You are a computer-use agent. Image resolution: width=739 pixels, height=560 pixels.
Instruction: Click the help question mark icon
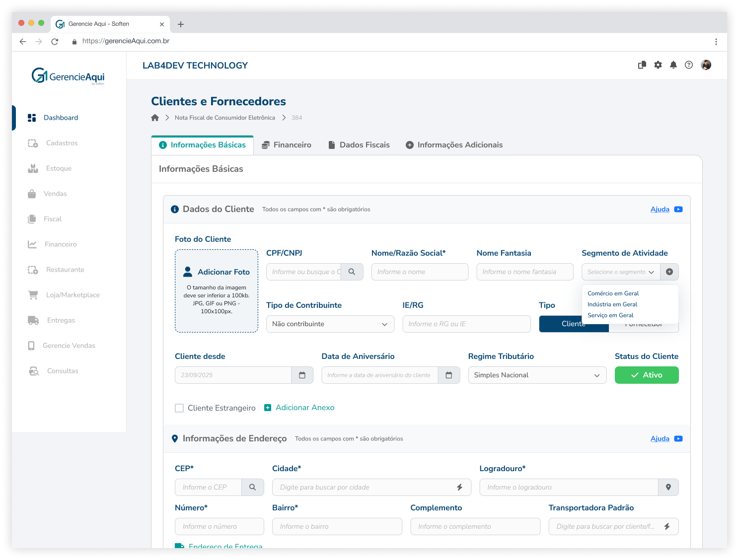pyautogui.click(x=688, y=65)
